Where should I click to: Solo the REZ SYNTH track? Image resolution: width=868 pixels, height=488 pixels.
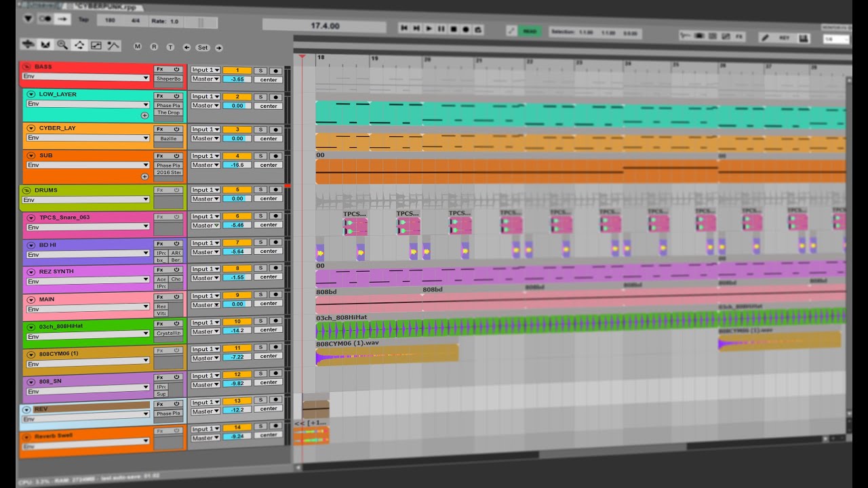pos(259,268)
